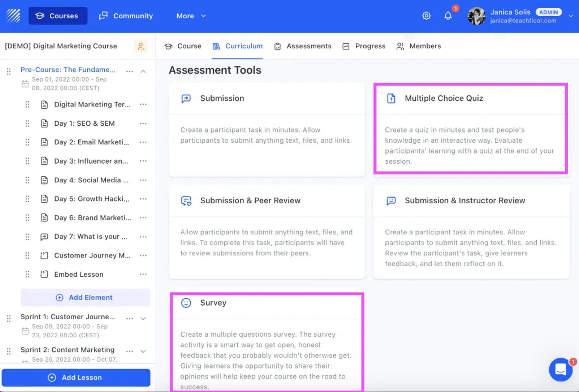Click drag handle of Day 1: SEO & SEM

pos(28,123)
